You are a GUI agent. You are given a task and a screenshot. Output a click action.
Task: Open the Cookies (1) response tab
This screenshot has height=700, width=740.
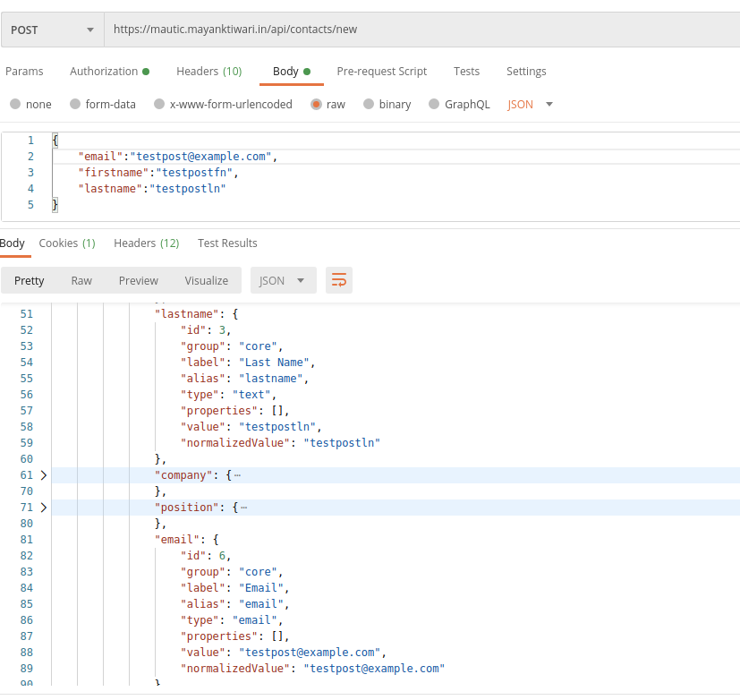pyautogui.click(x=67, y=243)
